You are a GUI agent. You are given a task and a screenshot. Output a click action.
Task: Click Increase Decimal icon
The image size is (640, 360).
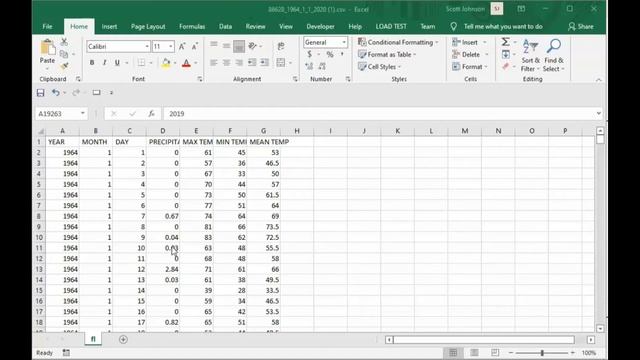[309, 66]
